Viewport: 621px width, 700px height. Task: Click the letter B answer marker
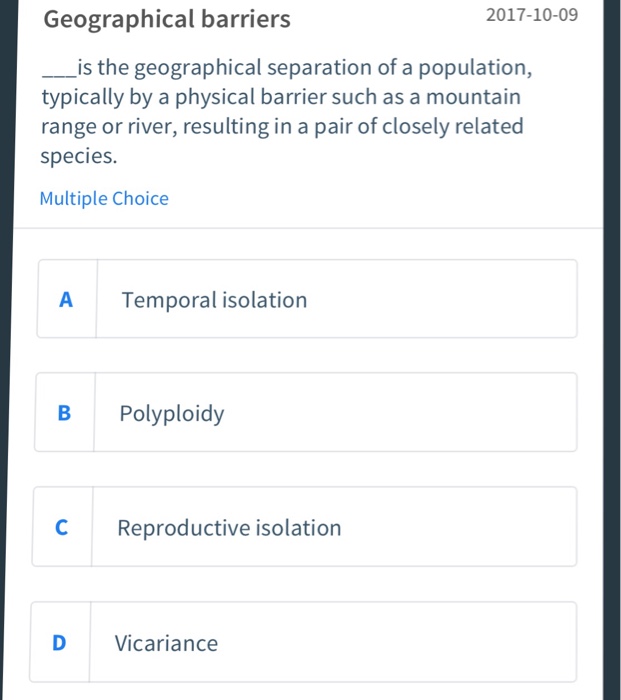pyautogui.click(x=64, y=413)
